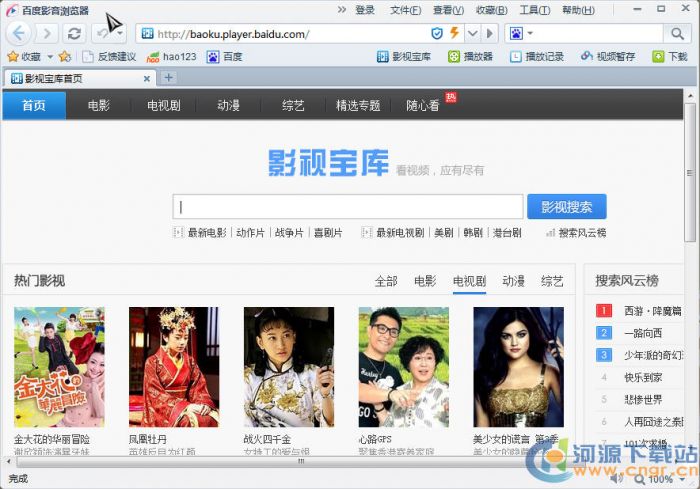Image resolution: width=700 pixels, height=489 pixels.
Task: Click the lightning speed mode icon
Action: click(454, 33)
